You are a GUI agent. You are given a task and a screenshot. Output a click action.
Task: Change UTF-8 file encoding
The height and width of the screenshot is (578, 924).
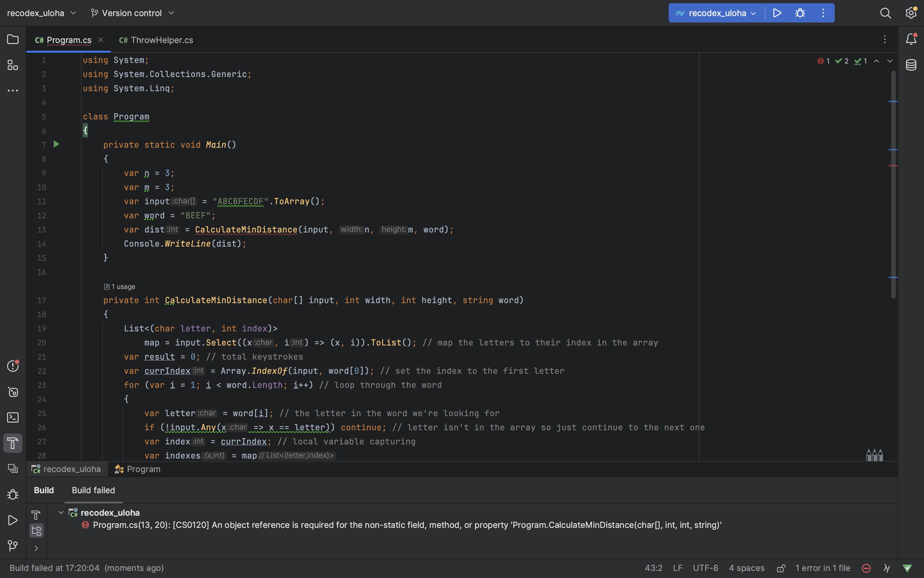coord(705,568)
